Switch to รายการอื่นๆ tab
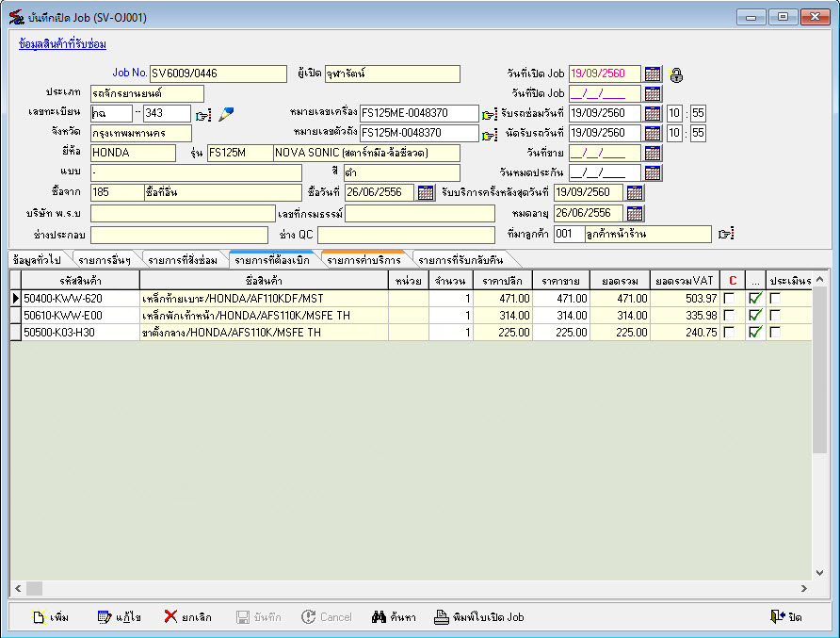 (105, 260)
